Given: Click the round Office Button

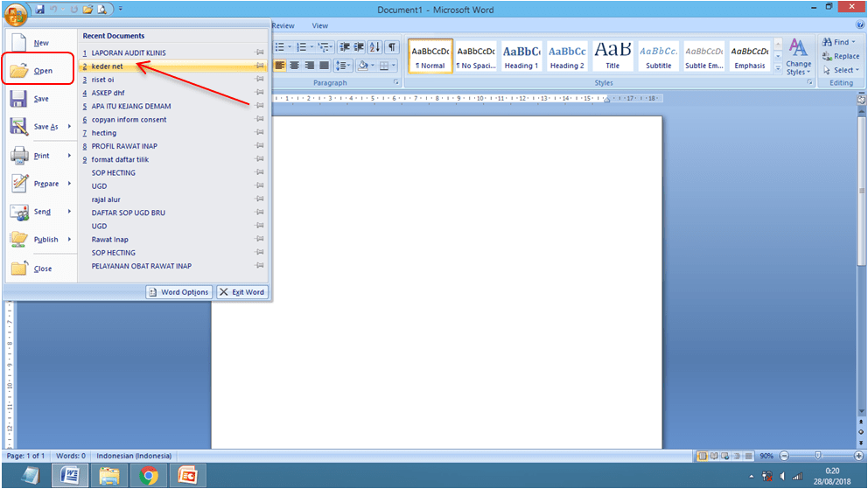Looking at the screenshot, I should point(15,13).
